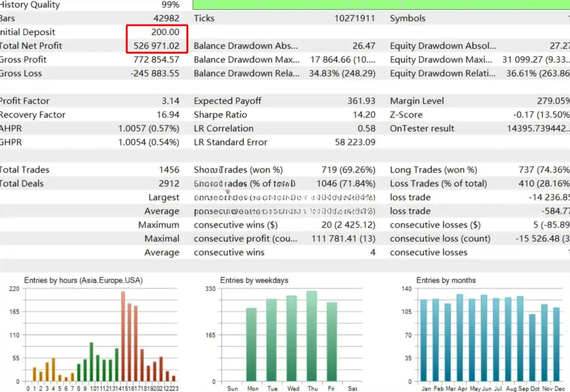
Task: Click the Total Net Profit value 526 971.02
Action: coord(156,46)
